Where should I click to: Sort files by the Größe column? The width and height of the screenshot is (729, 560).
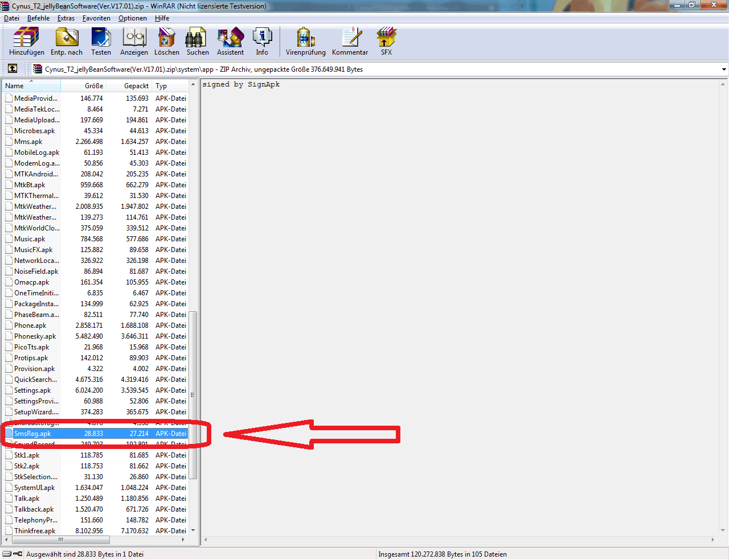click(x=83, y=86)
